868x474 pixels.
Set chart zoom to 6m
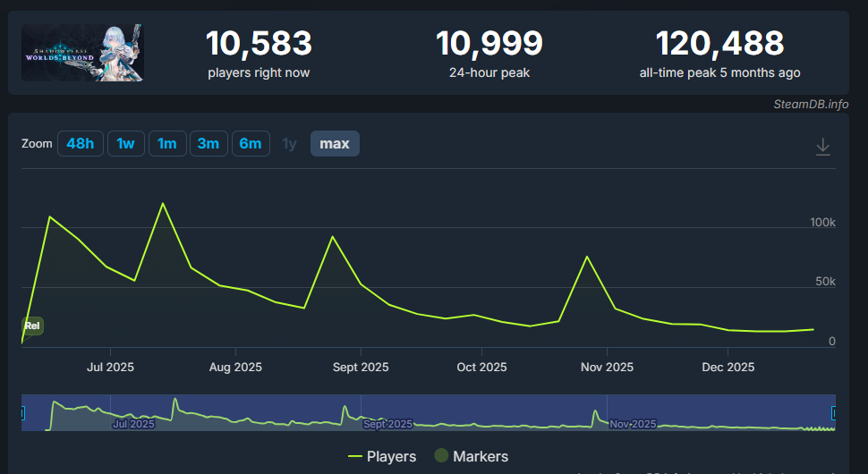[x=251, y=144]
